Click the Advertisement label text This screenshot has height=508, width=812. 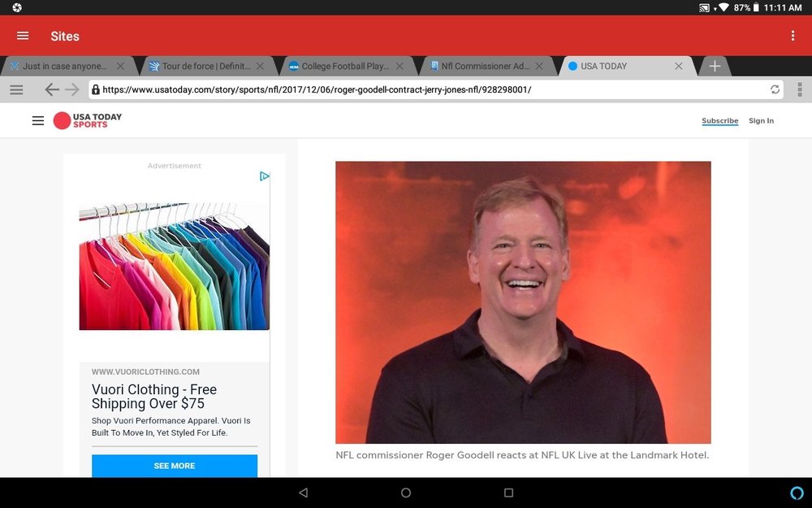[174, 166]
